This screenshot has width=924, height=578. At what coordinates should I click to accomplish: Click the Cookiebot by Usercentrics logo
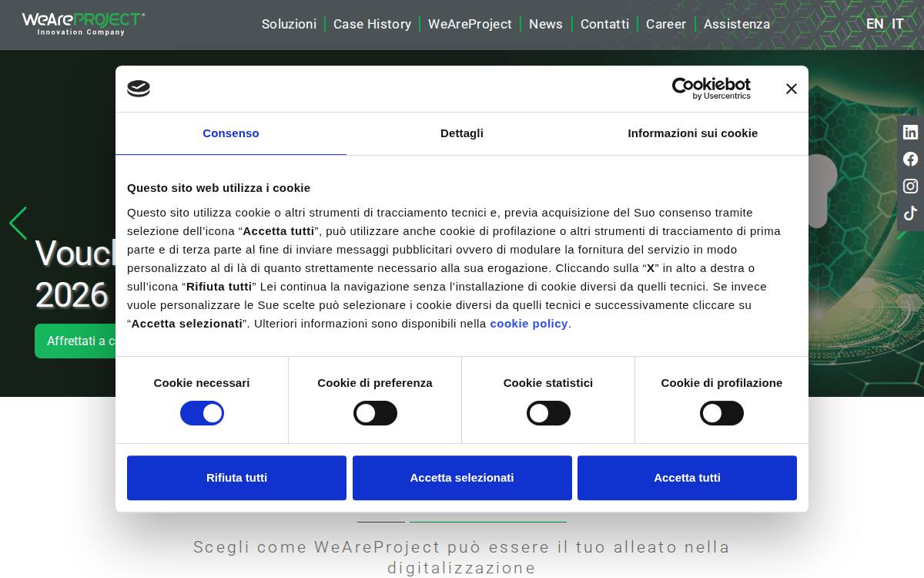point(711,89)
